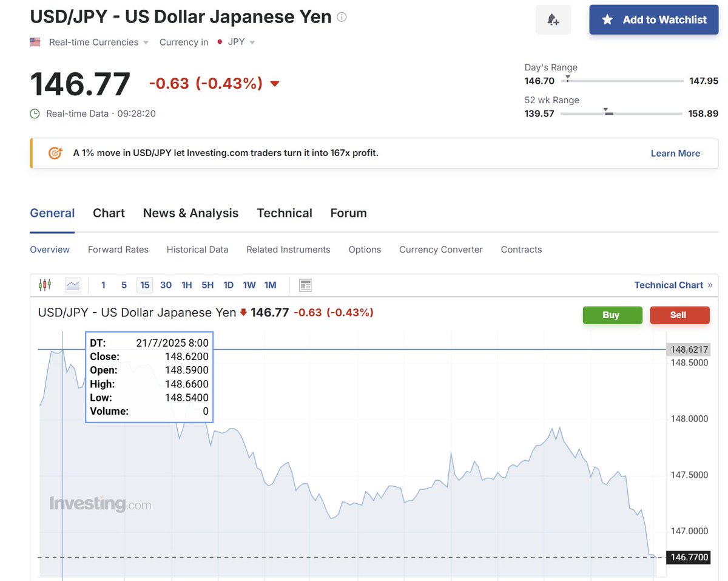Select the area chart type icon
The image size is (728, 581).
(73, 285)
